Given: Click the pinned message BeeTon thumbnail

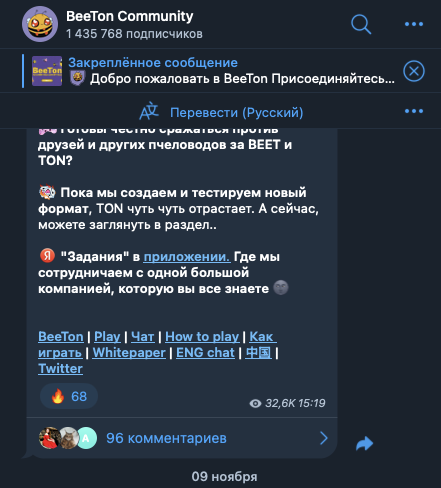Looking at the screenshot, I should [47, 71].
